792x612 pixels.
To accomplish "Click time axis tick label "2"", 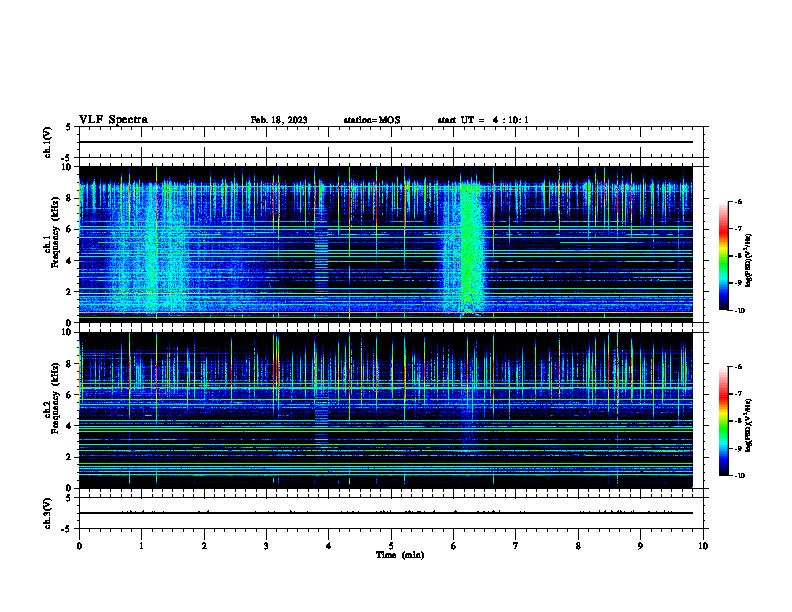I will pos(204,546).
